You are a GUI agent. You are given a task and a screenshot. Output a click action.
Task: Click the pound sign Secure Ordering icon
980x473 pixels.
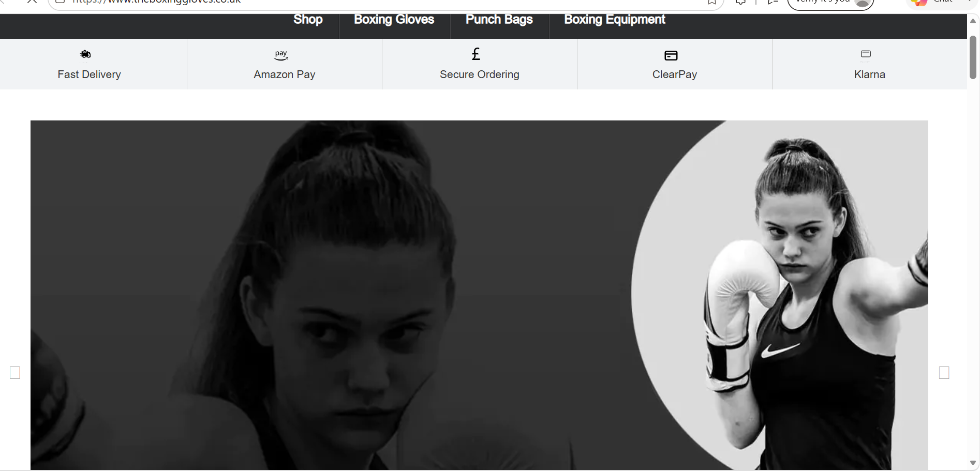[476, 54]
